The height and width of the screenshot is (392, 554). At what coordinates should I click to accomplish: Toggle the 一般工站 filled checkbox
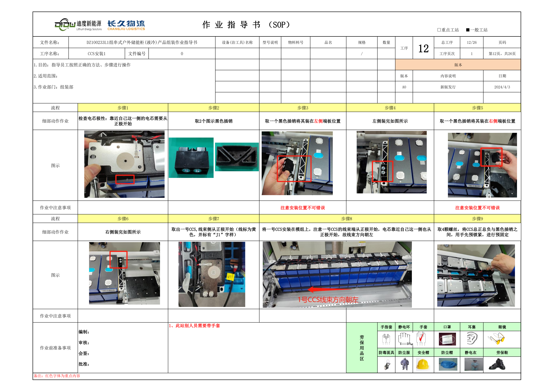point(468,30)
